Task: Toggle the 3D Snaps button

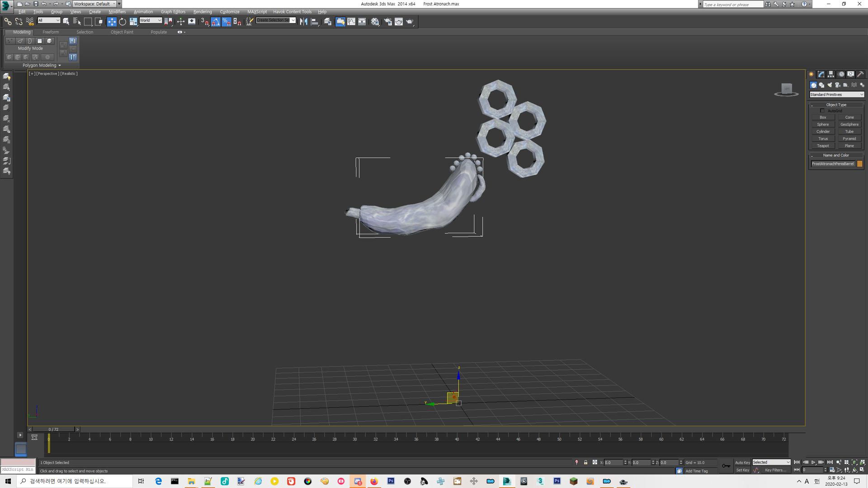Action: [x=205, y=21]
